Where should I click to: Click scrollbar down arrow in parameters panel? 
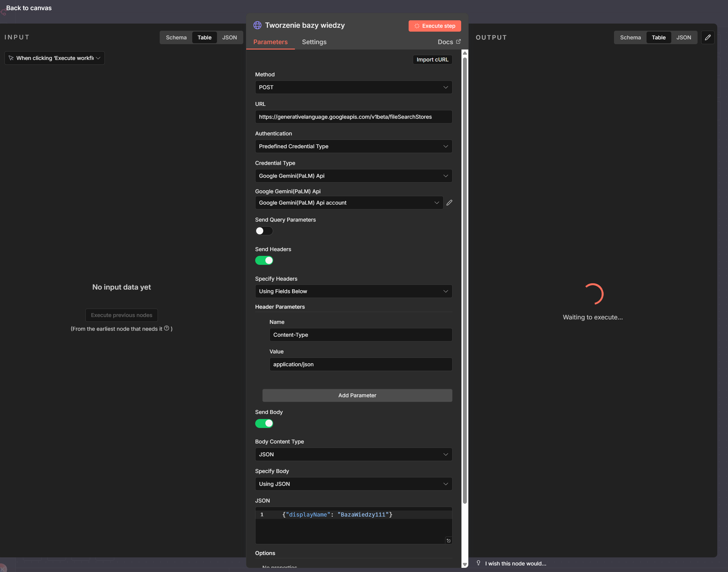pyautogui.click(x=464, y=564)
